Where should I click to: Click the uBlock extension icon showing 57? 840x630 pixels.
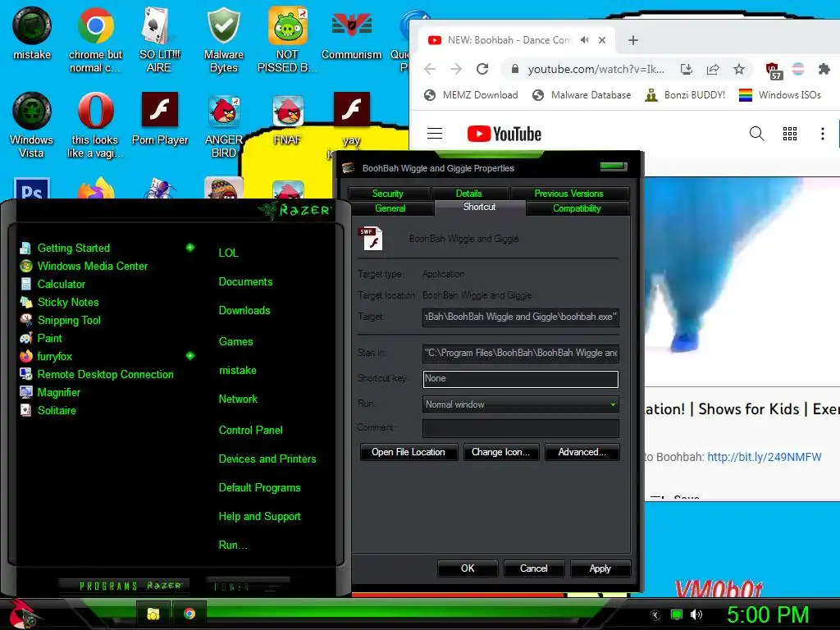773,71
